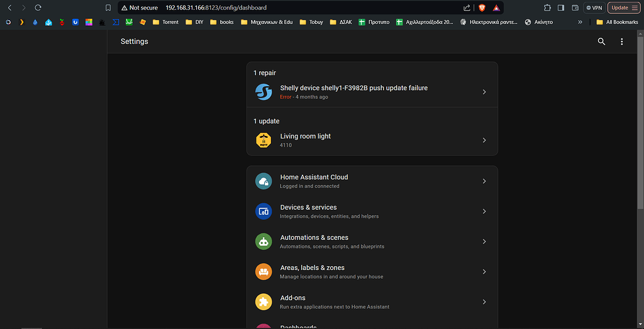Open Automations & scenes settings
This screenshot has width=644, height=329.
coord(372,242)
